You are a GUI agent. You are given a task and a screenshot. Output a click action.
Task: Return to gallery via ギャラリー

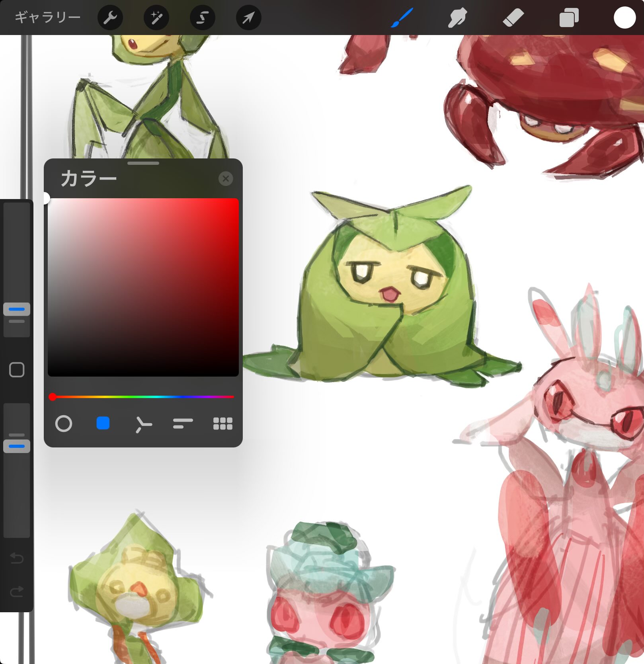pyautogui.click(x=48, y=17)
